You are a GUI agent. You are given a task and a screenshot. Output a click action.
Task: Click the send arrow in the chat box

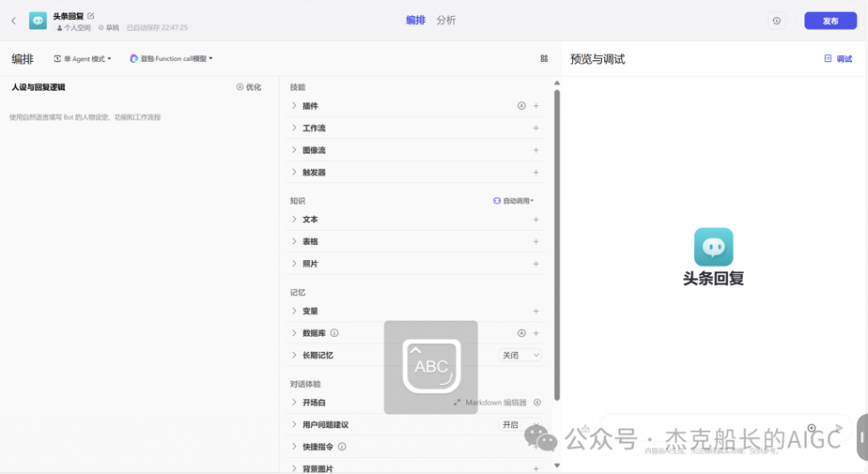[838, 428]
